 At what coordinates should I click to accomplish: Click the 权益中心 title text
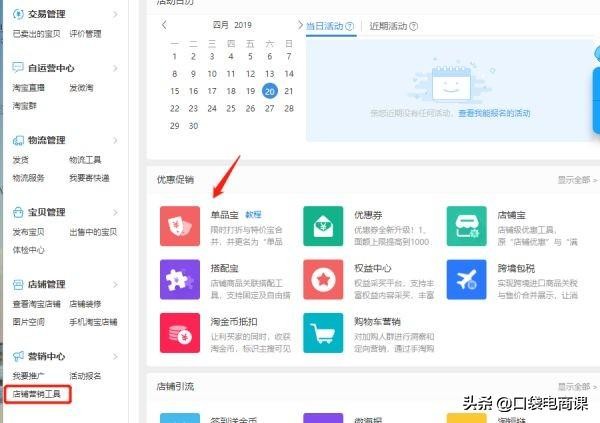pyautogui.click(x=373, y=268)
